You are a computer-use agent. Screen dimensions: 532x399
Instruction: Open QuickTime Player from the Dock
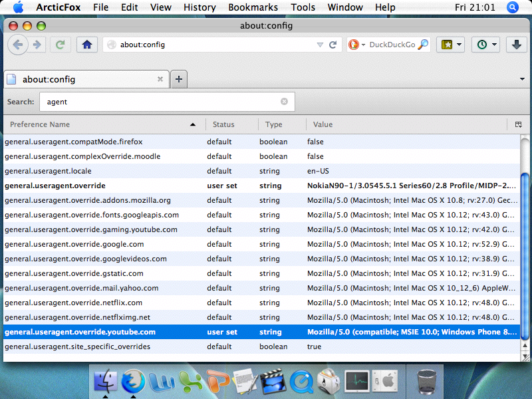pyautogui.click(x=302, y=382)
